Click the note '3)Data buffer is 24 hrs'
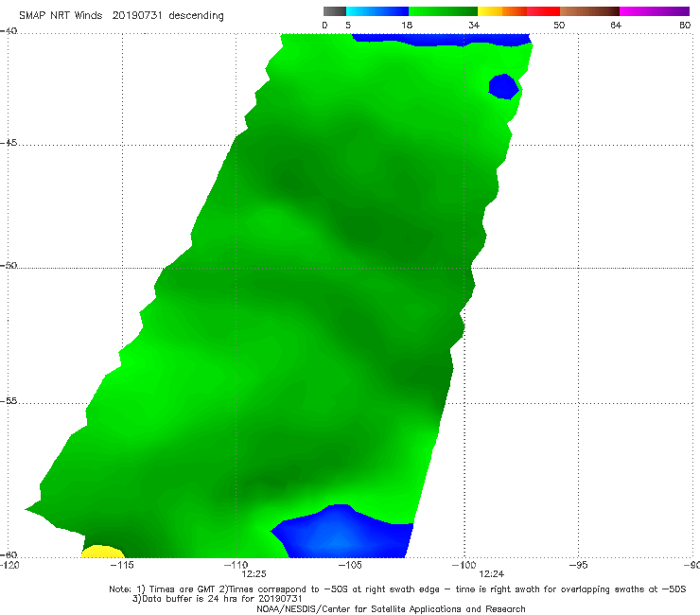 (218, 599)
